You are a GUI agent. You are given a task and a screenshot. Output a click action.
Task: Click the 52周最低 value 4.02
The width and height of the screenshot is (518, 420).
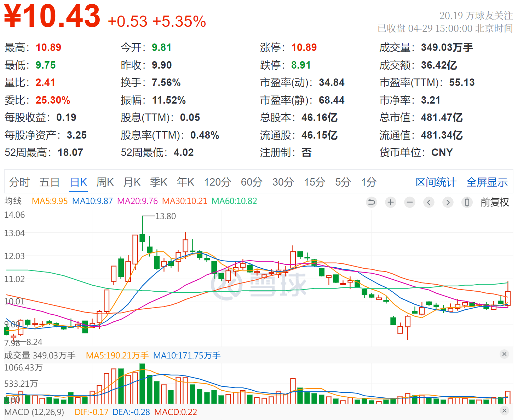184,152
